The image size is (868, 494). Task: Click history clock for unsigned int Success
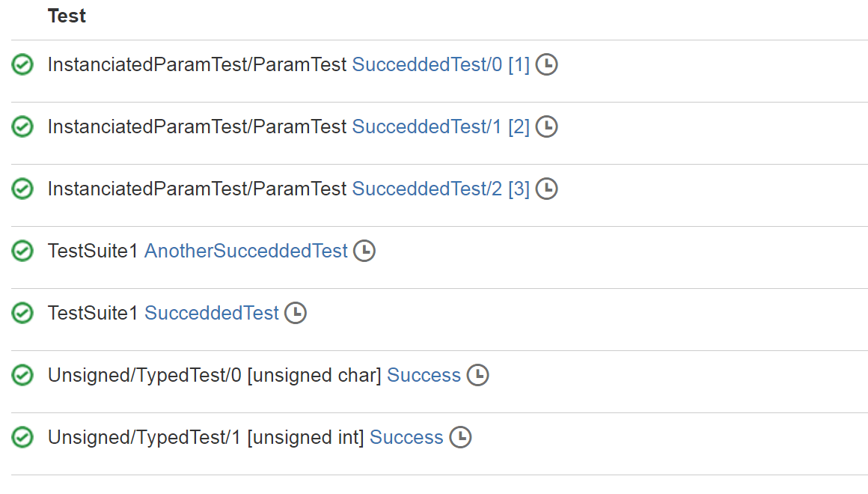(x=461, y=437)
